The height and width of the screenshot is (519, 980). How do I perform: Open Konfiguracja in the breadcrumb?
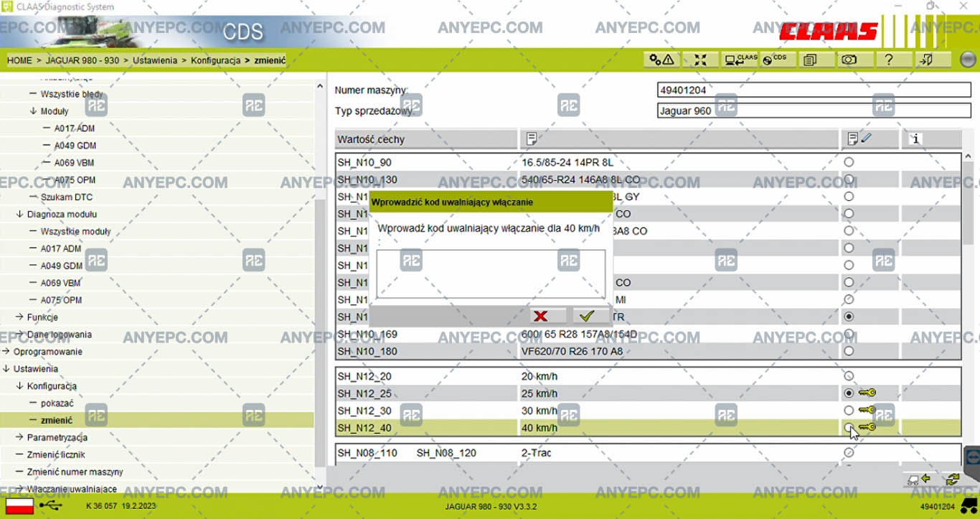[215, 60]
